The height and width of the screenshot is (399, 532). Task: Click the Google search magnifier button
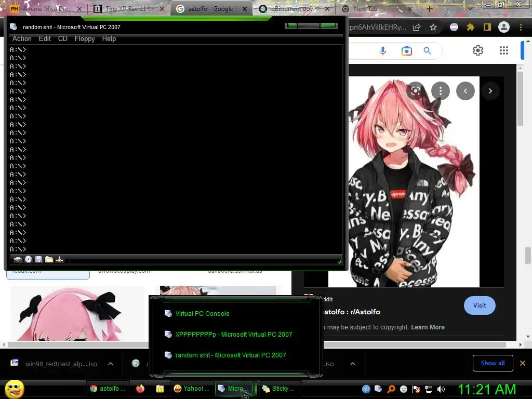coord(427,51)
